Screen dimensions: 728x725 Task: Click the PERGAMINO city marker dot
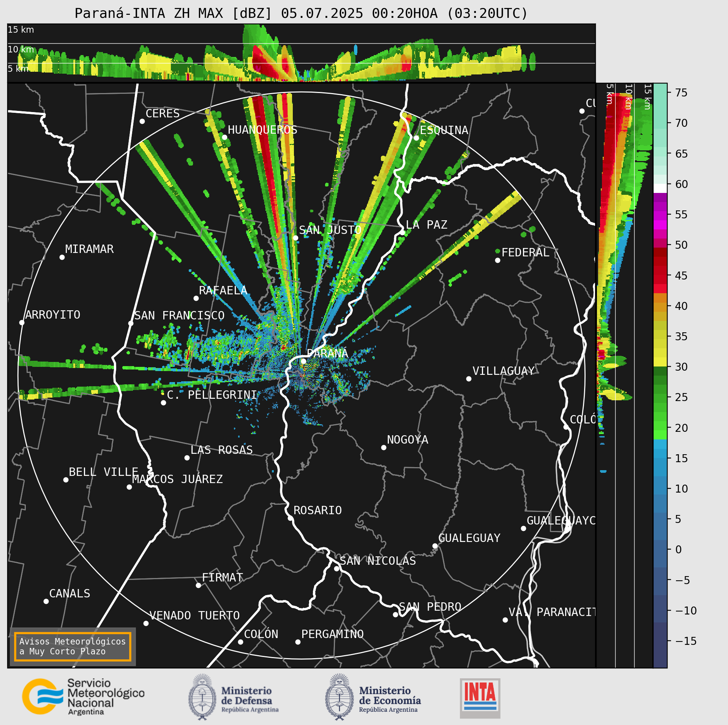[x=298, y=642]
